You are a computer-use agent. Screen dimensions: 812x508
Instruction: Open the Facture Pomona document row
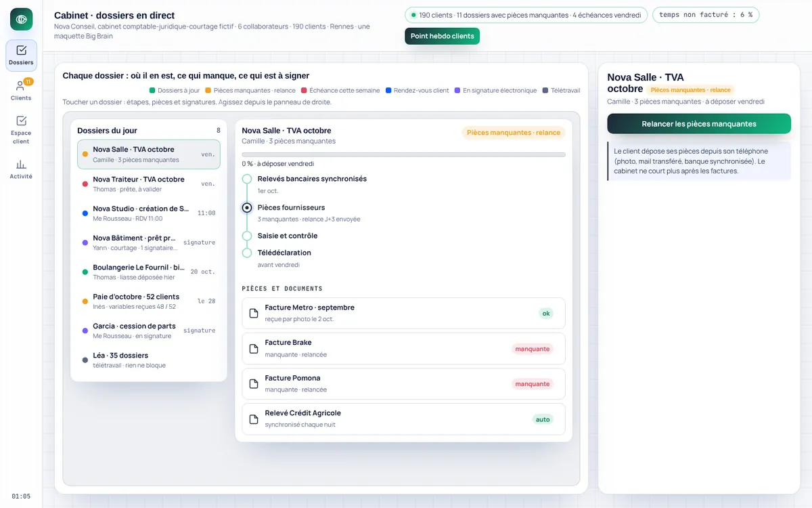click(403, 383)
